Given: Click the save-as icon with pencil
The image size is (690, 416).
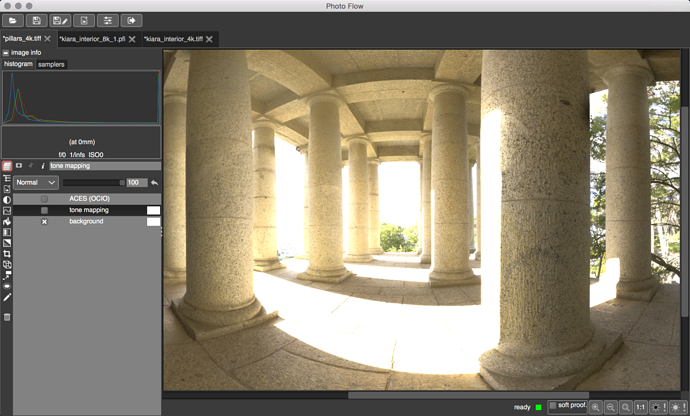Looking at the screenshot, I should [x=61, y=20].
